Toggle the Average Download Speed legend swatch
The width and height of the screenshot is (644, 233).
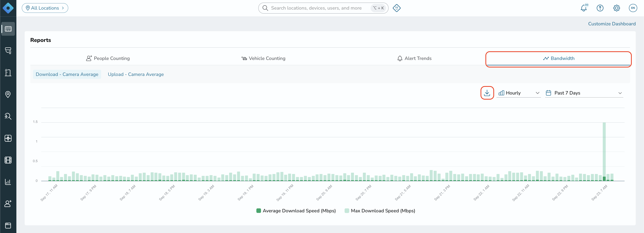(259, 211)
